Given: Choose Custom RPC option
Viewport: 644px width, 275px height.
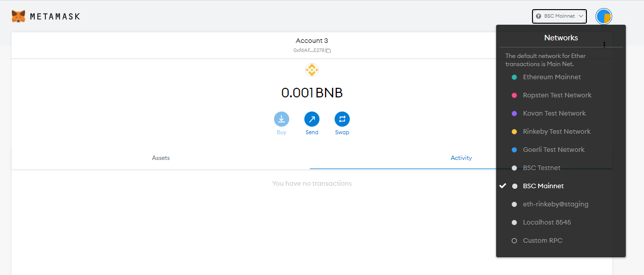Looking at the screenshot, I should coord(561,241).
